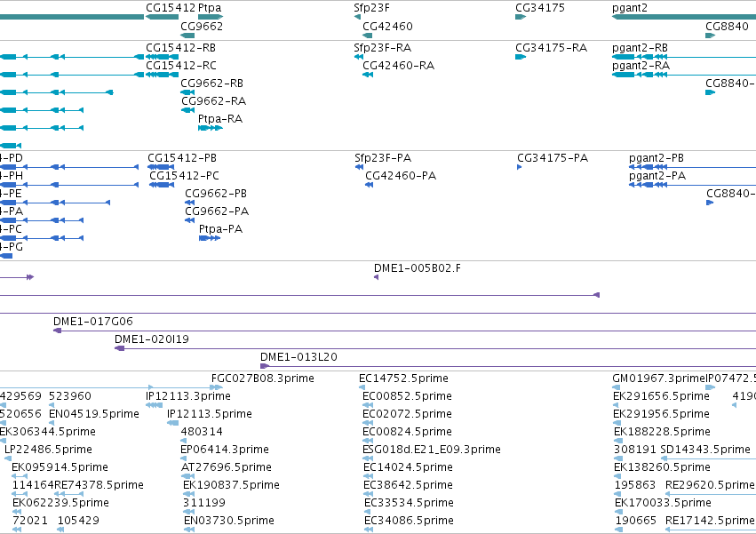Select BAC clone DME1-017G06
This screenshot has width=756, height=534.
[93, 322]
